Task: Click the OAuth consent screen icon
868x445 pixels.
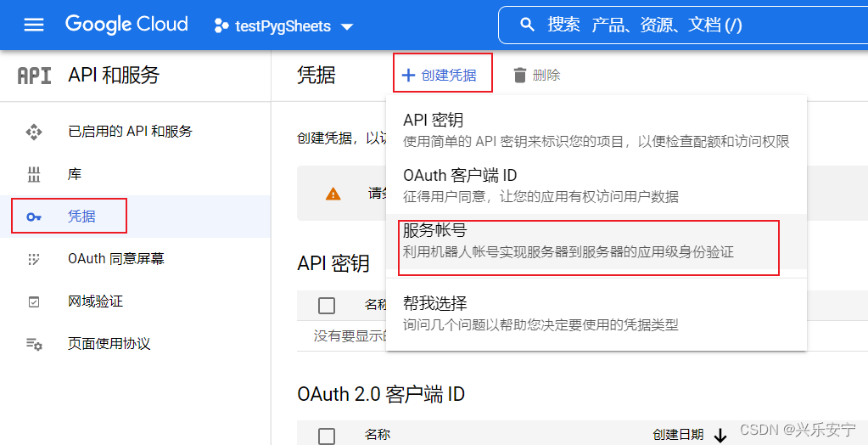Action: (34, 259)
